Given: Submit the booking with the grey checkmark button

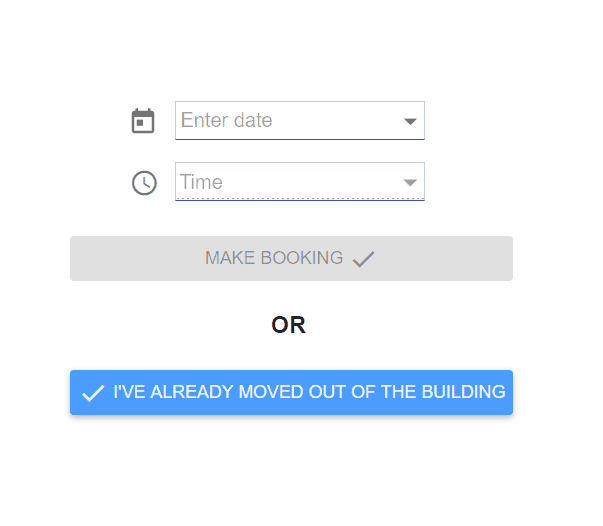Looking at the screenshot, I should [291, 258].
